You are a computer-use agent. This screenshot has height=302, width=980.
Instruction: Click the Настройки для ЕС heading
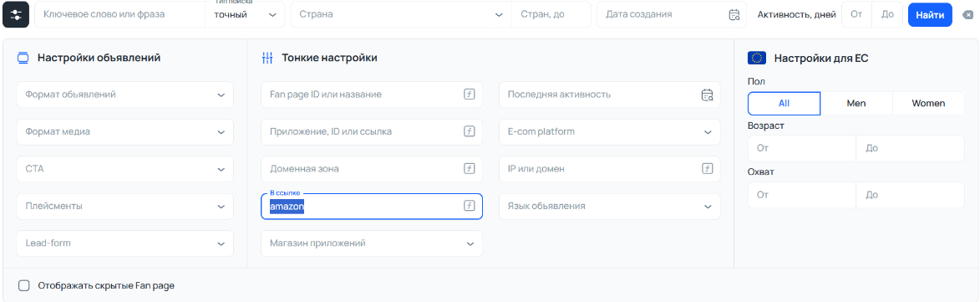point(821,59)
